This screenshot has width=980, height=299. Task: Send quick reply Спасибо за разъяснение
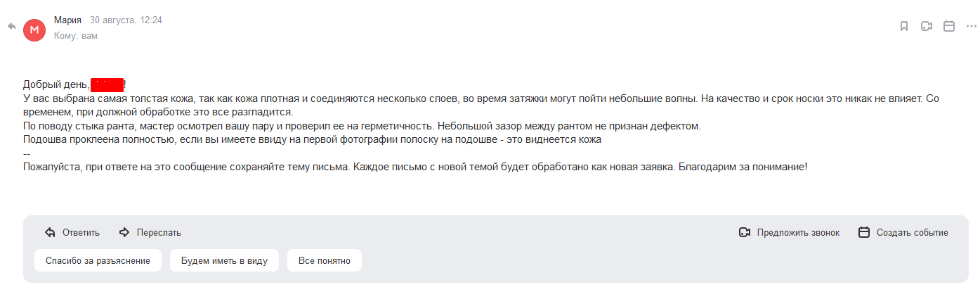coord(98,260)
